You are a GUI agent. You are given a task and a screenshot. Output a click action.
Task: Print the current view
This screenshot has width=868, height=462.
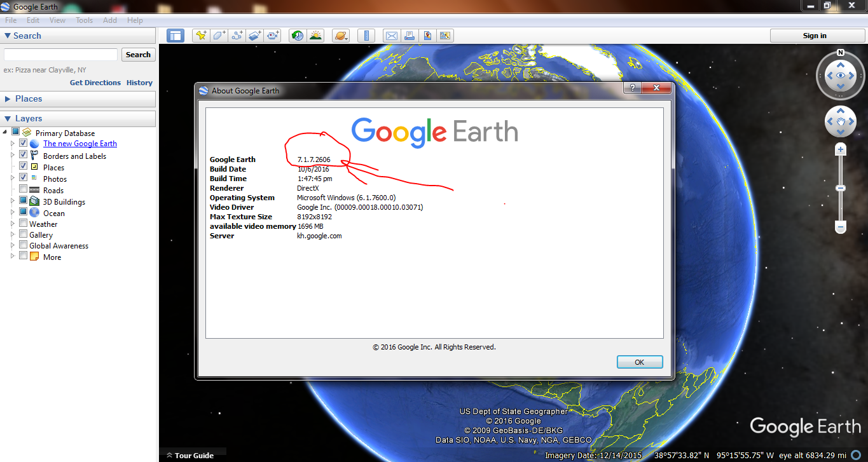point(409,36)
